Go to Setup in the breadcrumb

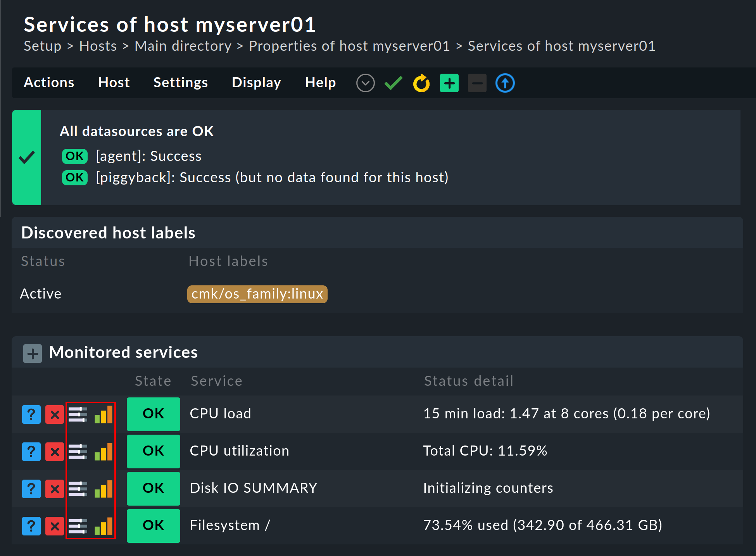pos(43,46)
